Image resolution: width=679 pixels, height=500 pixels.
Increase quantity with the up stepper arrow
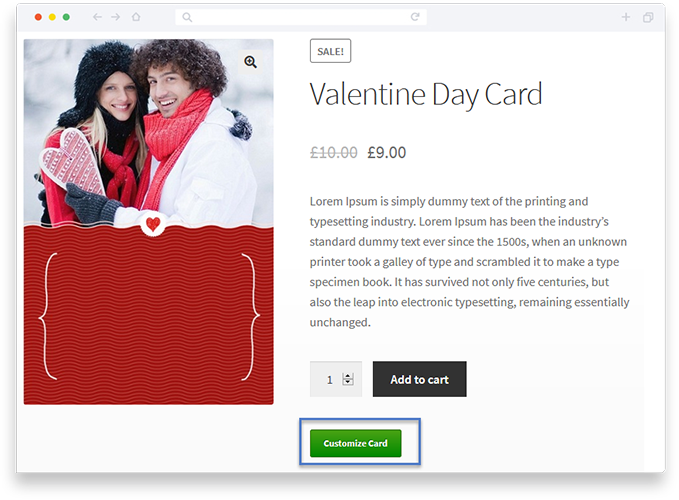pos(348,376)
